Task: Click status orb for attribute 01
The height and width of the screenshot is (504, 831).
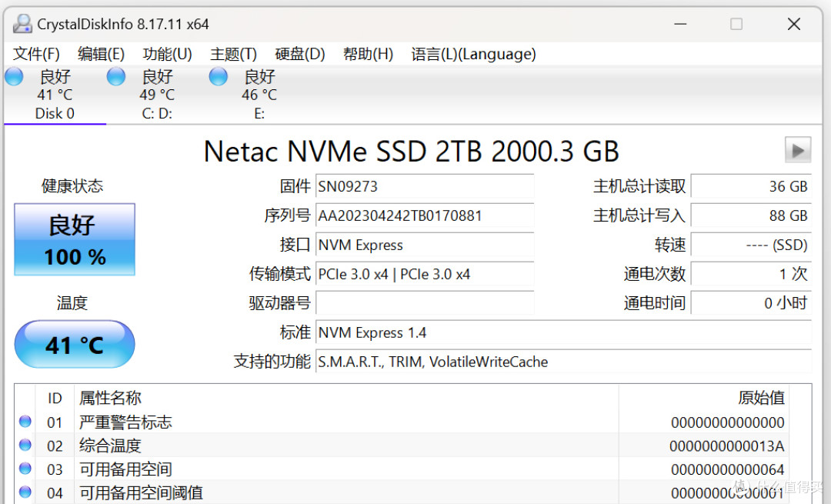Action: pyautogui.click(x=25, y=422)
